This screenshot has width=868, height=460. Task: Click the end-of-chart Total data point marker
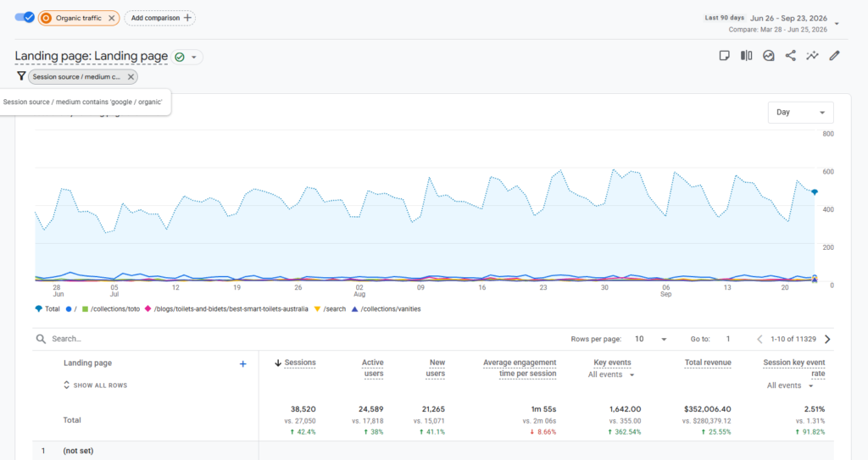tap(815, 192)
